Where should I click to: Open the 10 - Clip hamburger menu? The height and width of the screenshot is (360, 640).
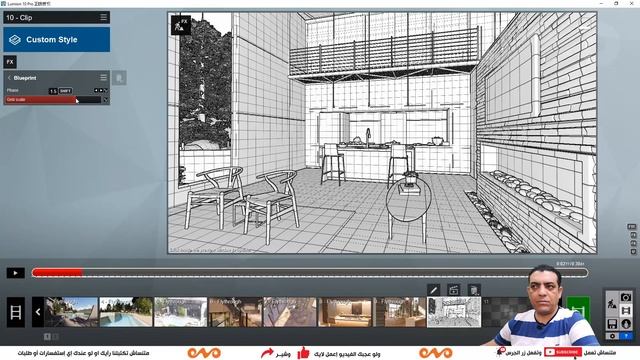point(103,17)
